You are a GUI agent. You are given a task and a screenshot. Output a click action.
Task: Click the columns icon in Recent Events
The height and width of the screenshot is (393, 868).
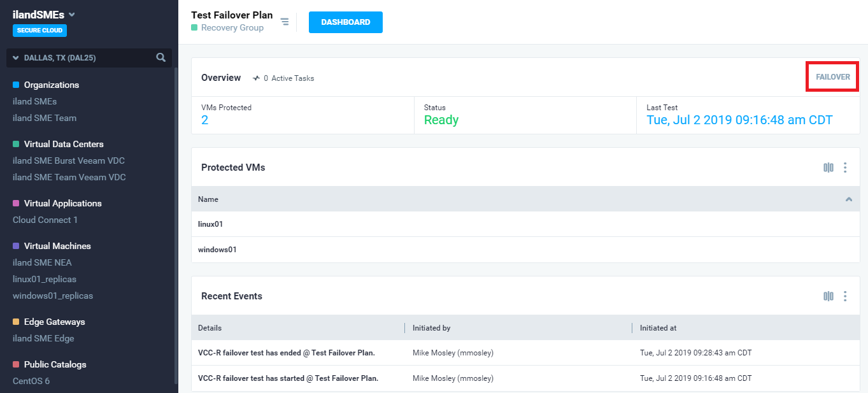828,296
